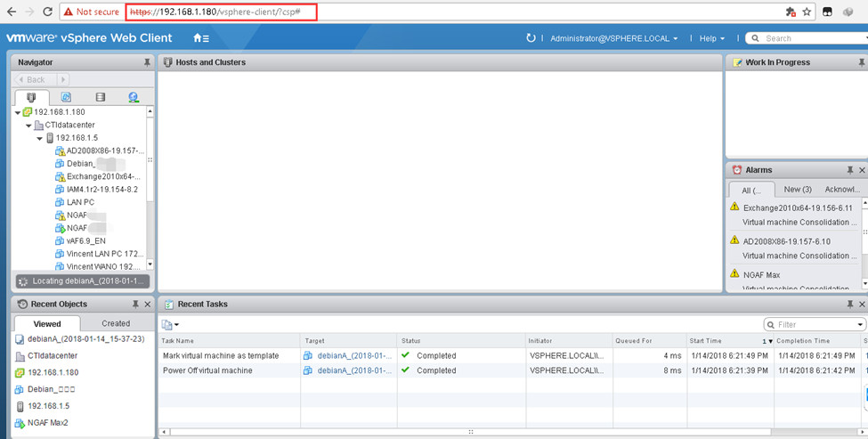Select LAN PC virtual machine
Screen dimensions: 868x439
(75, 202)
